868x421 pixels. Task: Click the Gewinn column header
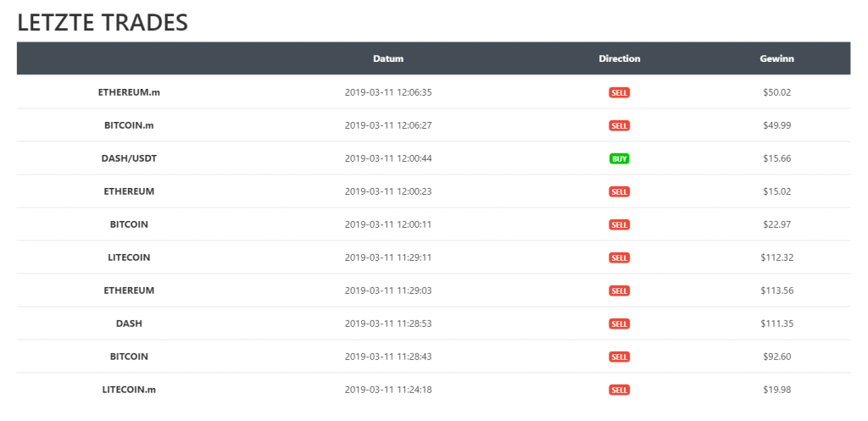point(776,58)
